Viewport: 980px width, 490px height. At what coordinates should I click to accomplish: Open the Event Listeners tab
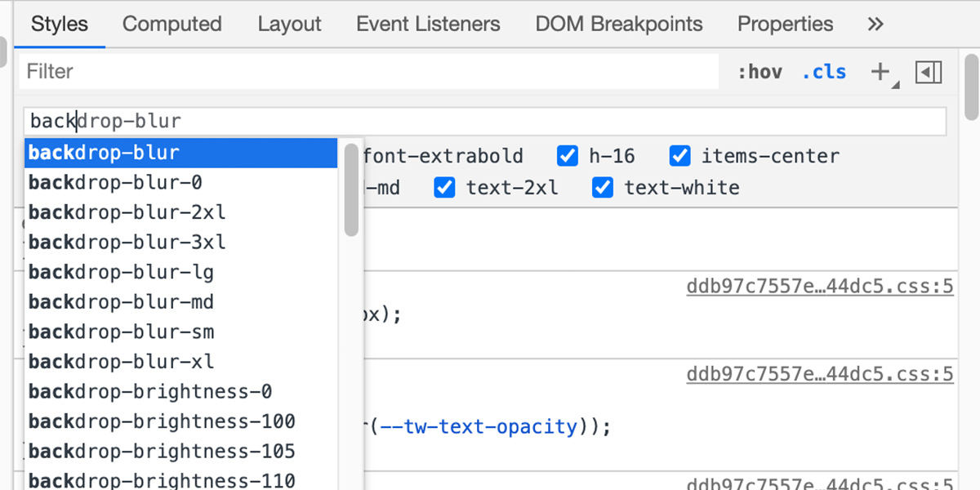(428, 24)
